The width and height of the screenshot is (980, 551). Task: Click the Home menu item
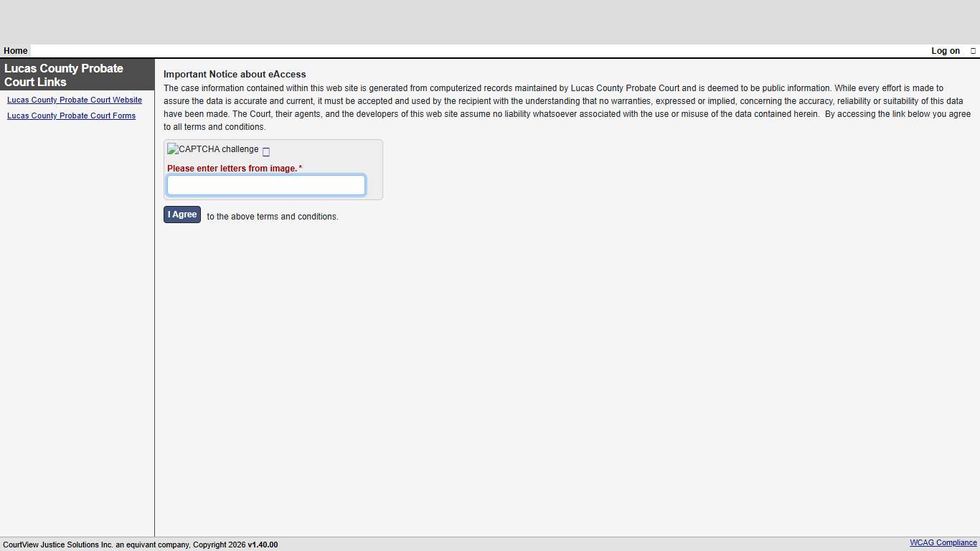click(15, 50)
